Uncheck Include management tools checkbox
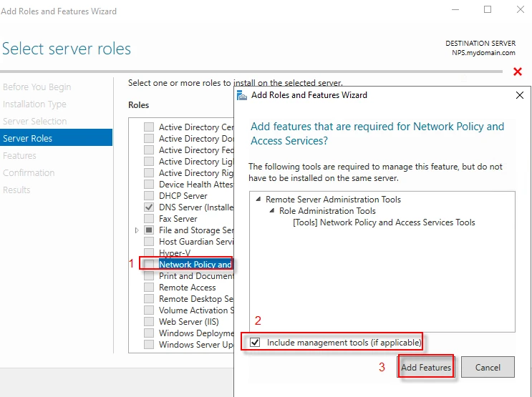 256,343
